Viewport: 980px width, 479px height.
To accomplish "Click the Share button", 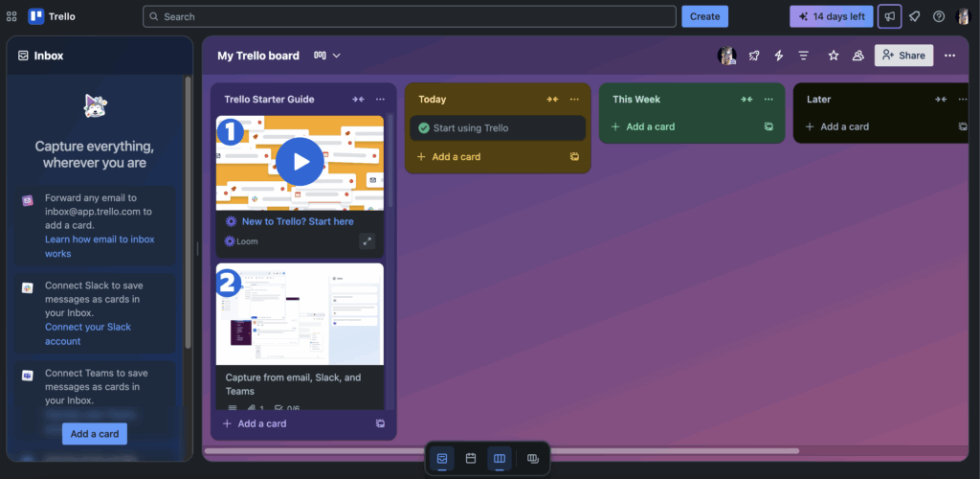I will click(x=903, y=56).
